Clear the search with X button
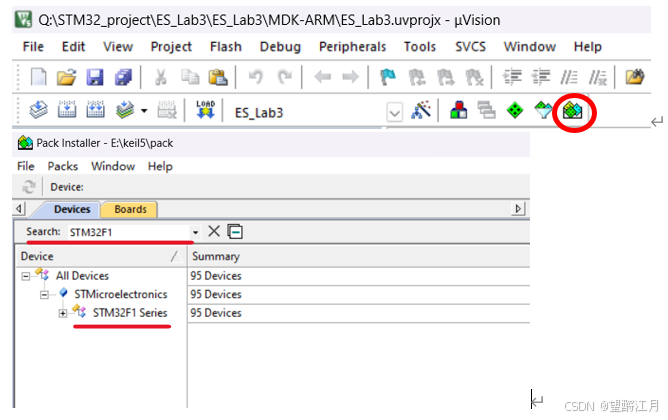Image resolution: width=668 pixels, height=420 pixels. (214, 231)
